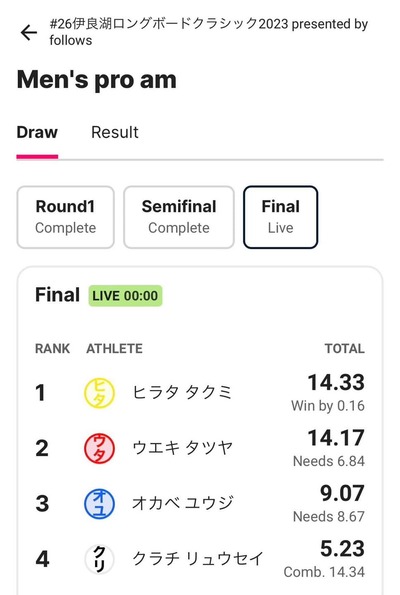Go back using the arrow icon

28,32
